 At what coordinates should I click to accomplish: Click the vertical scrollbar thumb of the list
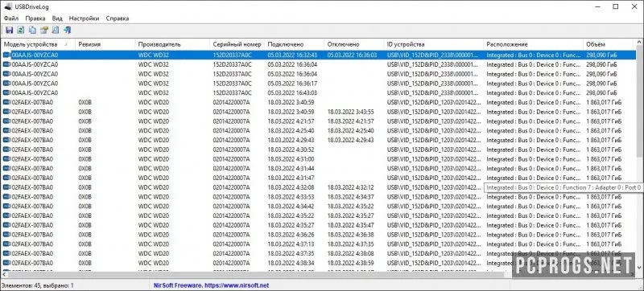[639, 101]
